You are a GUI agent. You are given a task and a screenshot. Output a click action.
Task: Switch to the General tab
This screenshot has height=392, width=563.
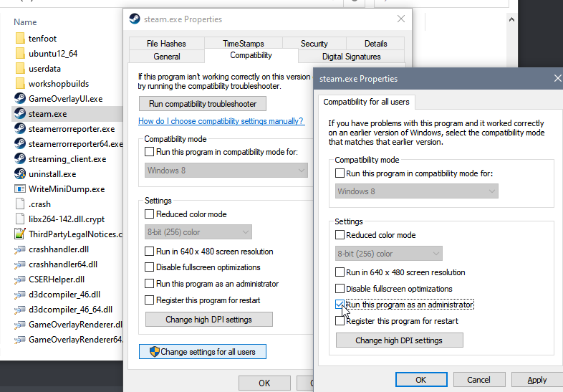point(167,57)
